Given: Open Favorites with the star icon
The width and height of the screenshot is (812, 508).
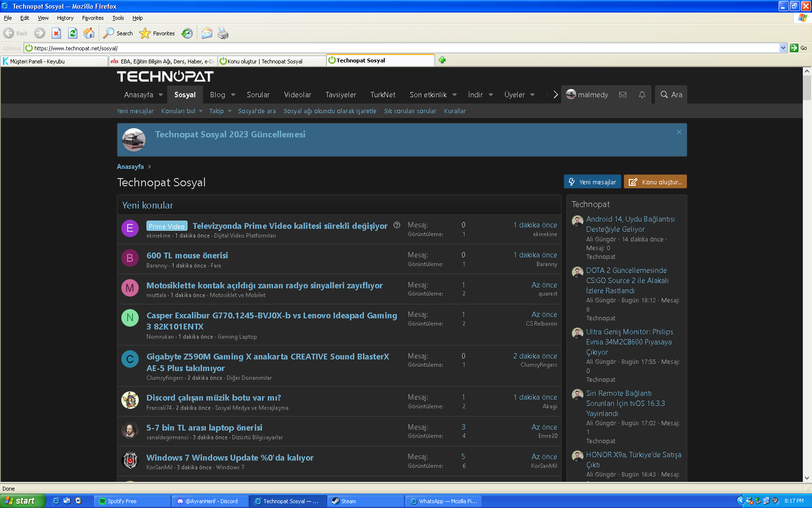Looking at the screenshot, I should pyautogui.click(x=157, y=33).
